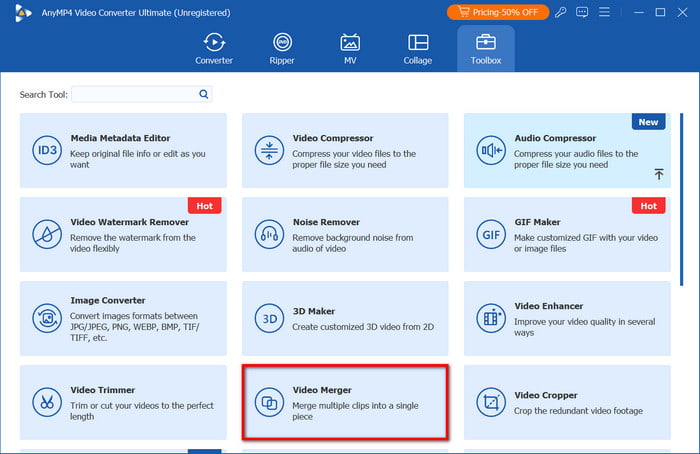
Task: Click the AnyMP4 app logo icon
Action: click(x=23, y=13)
